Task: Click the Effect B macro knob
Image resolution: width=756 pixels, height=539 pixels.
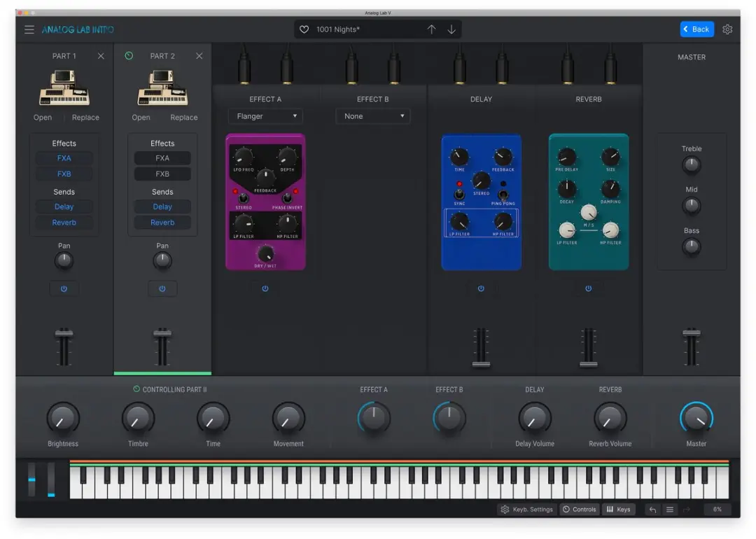Action: 449,417
